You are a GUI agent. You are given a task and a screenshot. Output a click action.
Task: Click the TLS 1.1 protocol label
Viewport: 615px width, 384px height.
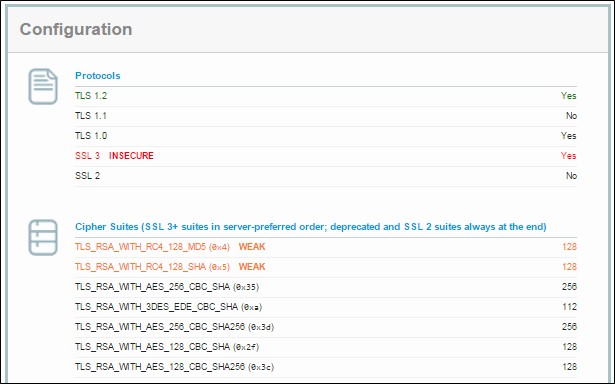(x=91, y=116)
